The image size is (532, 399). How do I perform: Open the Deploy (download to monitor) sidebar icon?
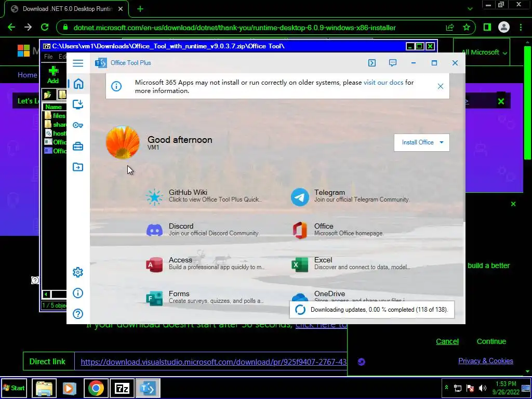pos(78,104)
